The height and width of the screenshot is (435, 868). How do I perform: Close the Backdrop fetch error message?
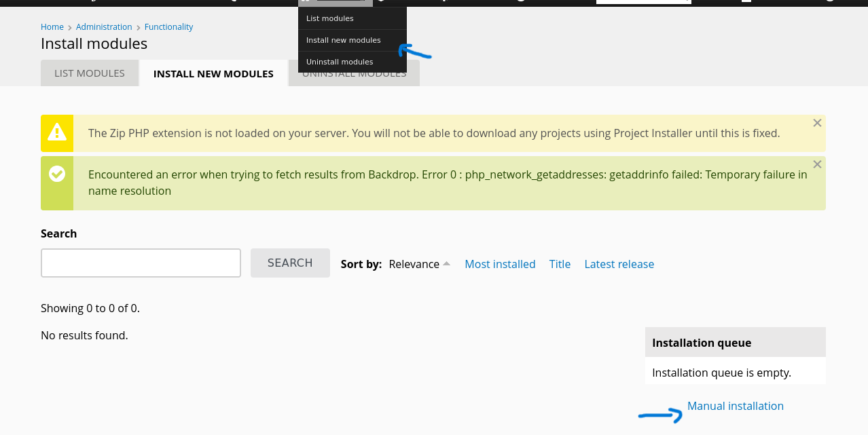click(817, 164)
